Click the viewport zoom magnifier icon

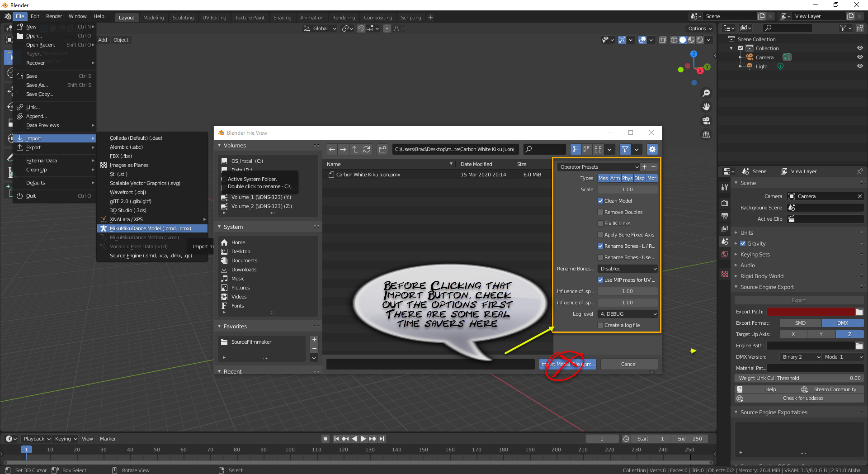706,93
